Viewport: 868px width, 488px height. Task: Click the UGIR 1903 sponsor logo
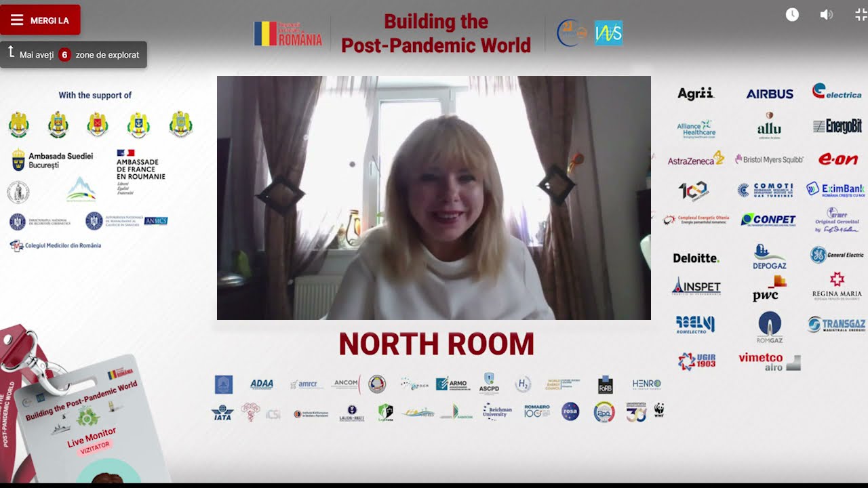[696, 361]
